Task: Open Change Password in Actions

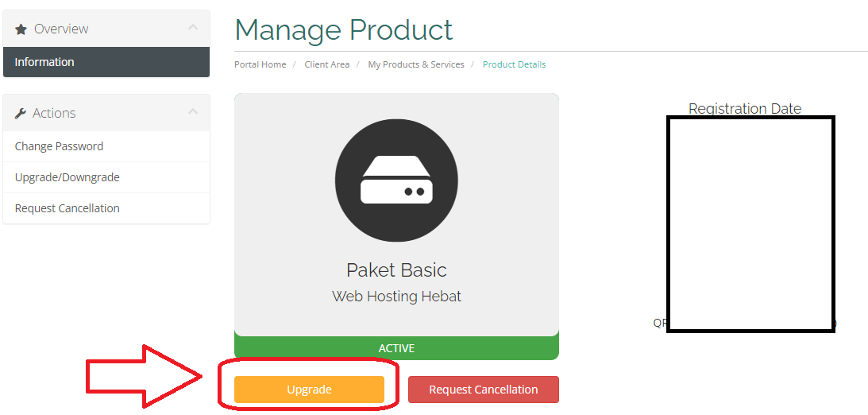Action: tap(106, 146)
